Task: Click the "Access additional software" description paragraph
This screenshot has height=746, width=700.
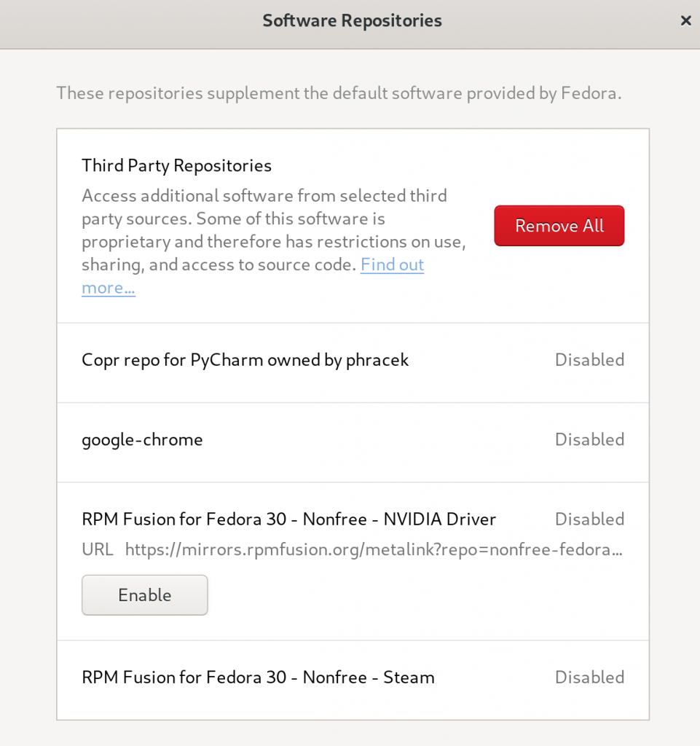Action: [274, 242]
